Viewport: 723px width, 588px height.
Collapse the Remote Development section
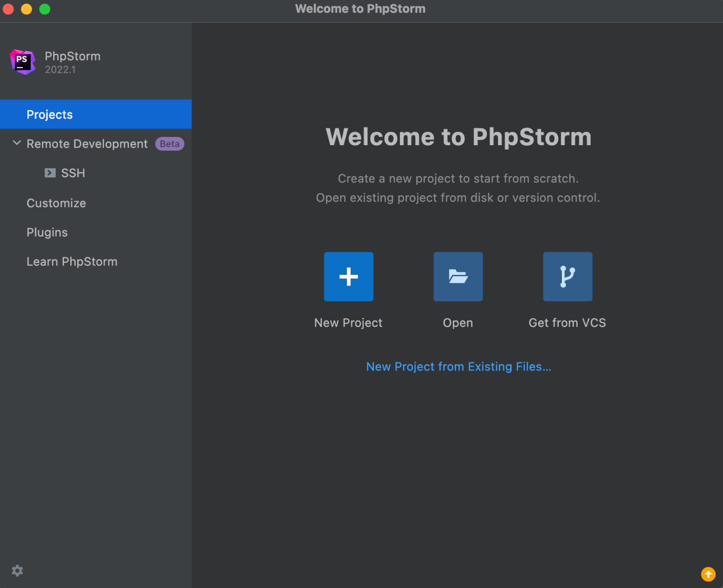pos(17,143)
